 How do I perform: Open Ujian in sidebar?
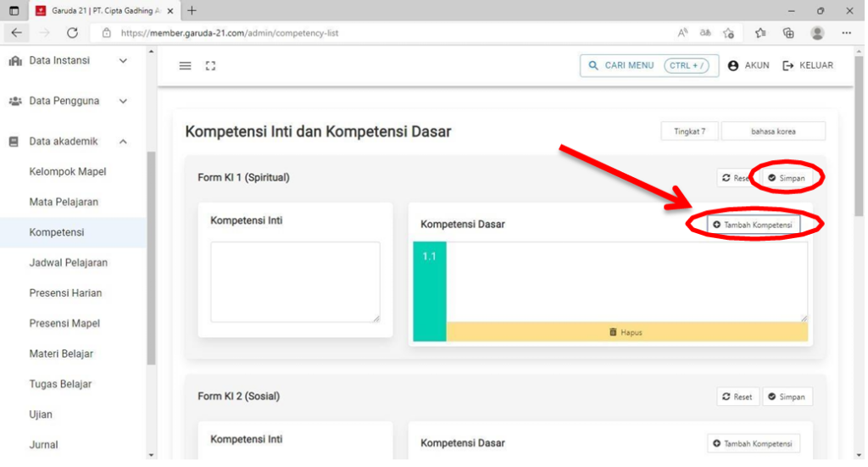41,414
